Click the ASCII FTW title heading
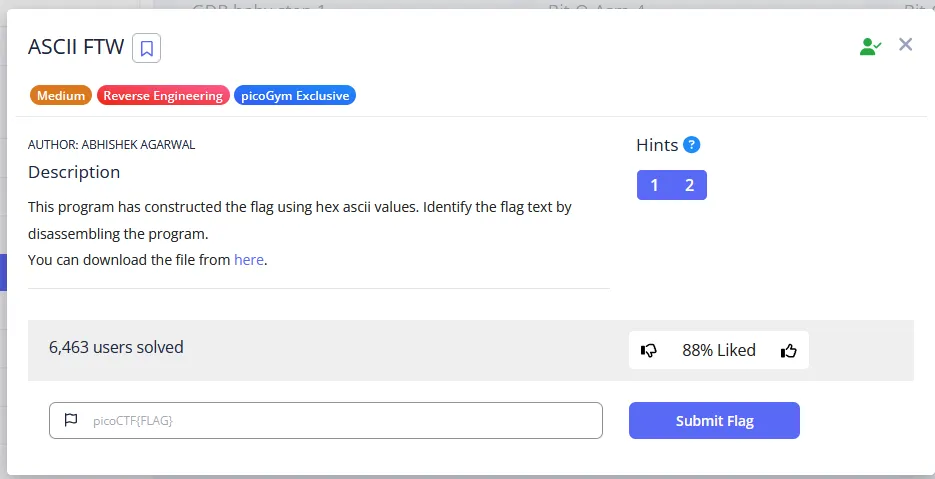The width and height of the screenshot is (935, 479). tap(76, 47)
